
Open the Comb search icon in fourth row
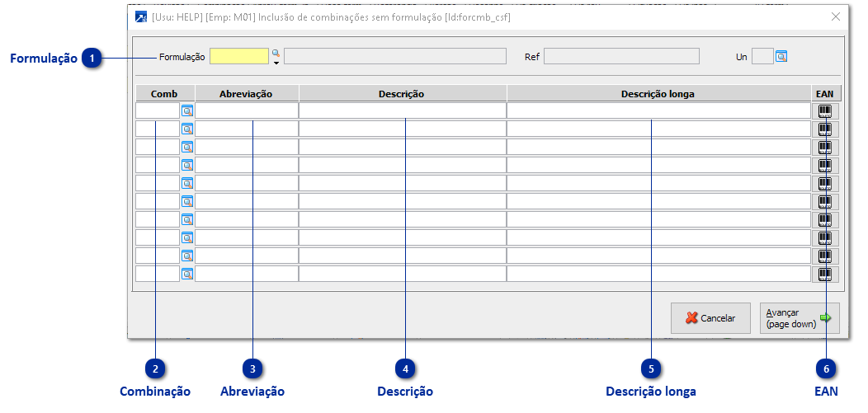187,166
